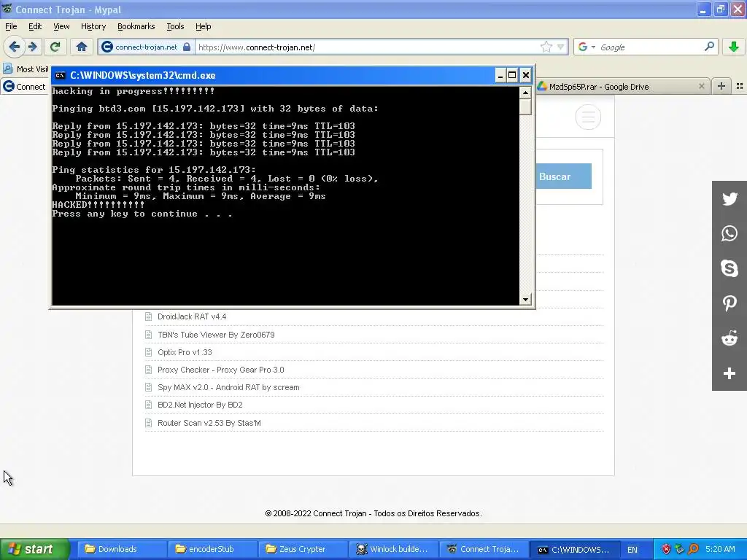Share page via Skype icon
Screen dimensions: 747x560
[x=729, y=268]
